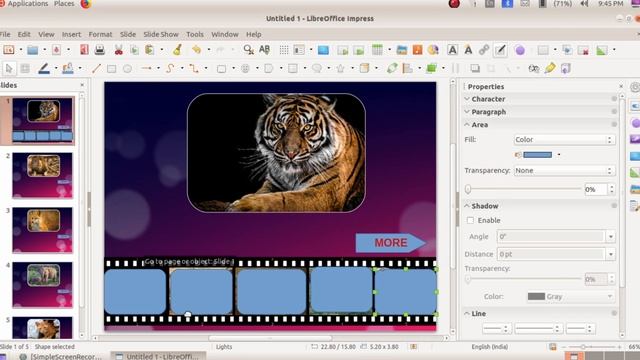Choose the Select arrow tool

(x=9, y=69)
